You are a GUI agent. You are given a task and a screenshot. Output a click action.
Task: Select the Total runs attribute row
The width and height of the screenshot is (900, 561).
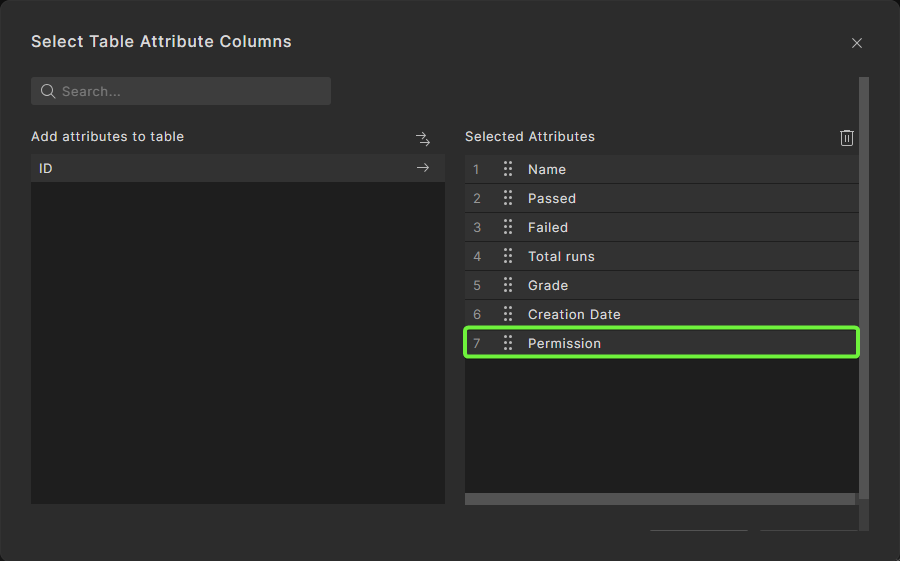[680, 256]
